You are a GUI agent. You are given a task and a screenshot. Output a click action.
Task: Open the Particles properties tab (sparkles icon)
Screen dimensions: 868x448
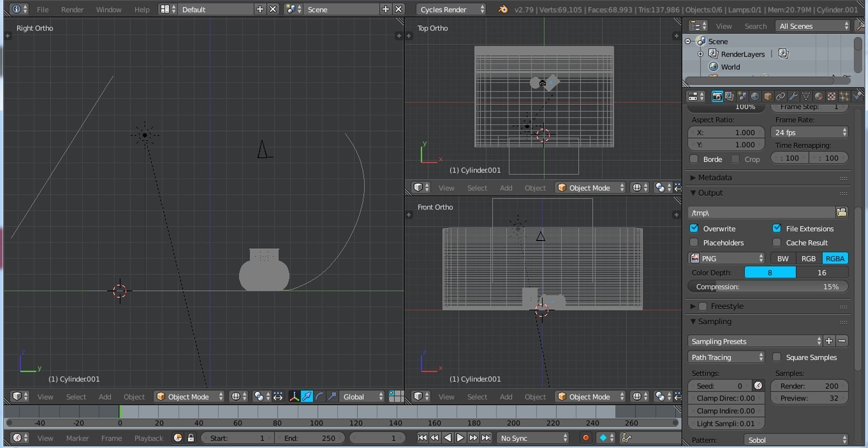(x=844, y=97)
